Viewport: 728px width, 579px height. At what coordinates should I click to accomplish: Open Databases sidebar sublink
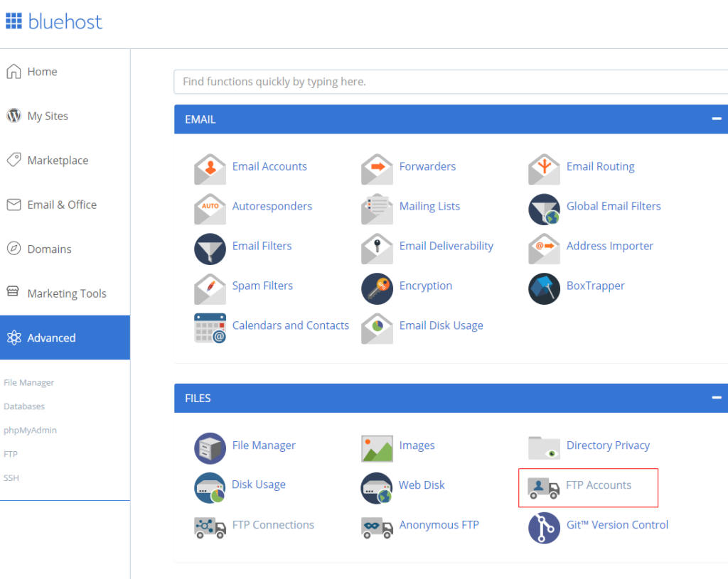tap(24, 406)
